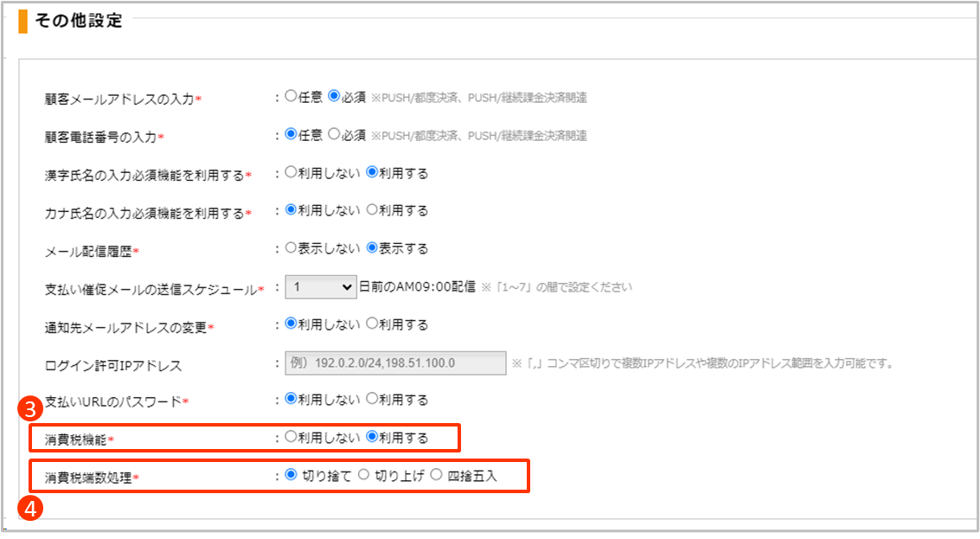Select 切り捨て for 消費税端数処理
980x539 pixels.
coord(291,475)
